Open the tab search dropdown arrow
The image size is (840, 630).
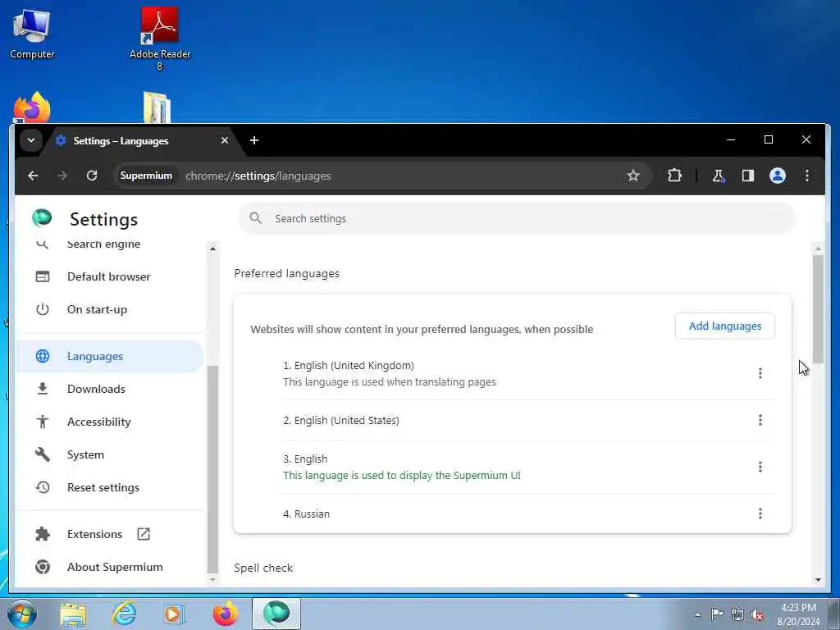click(31, 140)
